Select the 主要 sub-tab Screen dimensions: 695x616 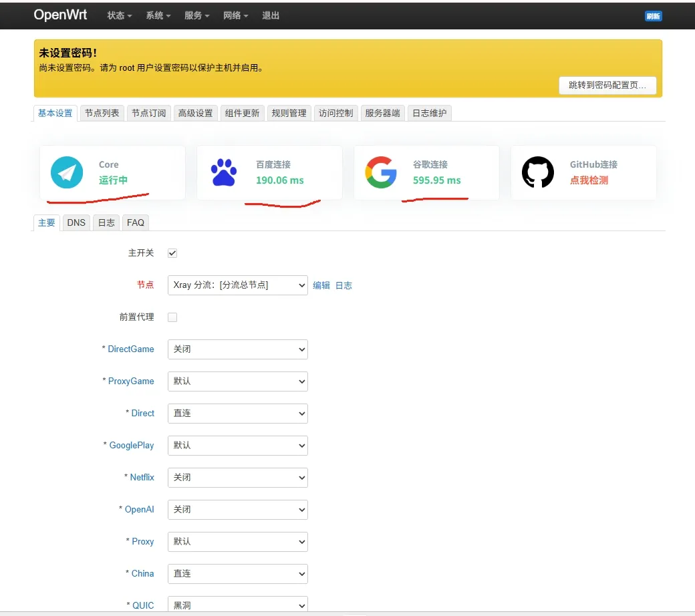(47, 222)
